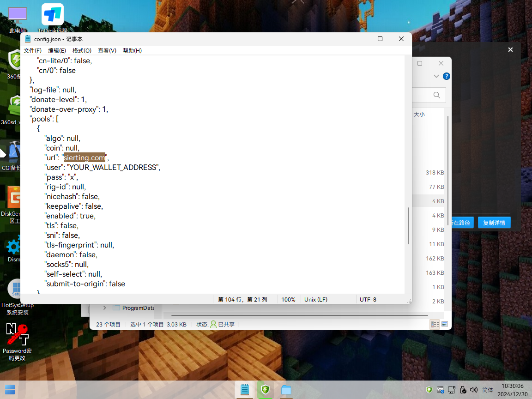Click the Unix (LF) status bar entry
This screenshot has width=532, height=399.
pos(316,300)
